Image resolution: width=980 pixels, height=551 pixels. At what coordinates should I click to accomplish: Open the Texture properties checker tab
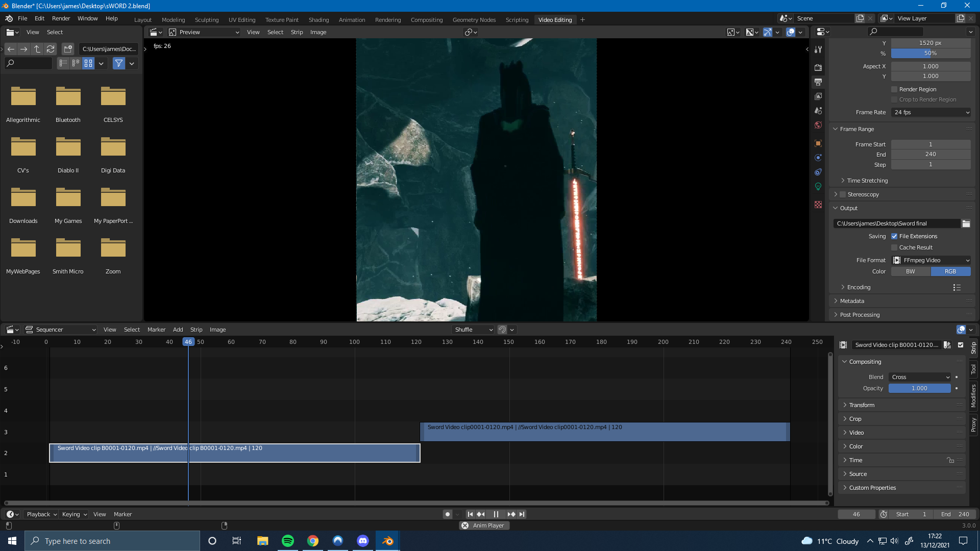818,205
